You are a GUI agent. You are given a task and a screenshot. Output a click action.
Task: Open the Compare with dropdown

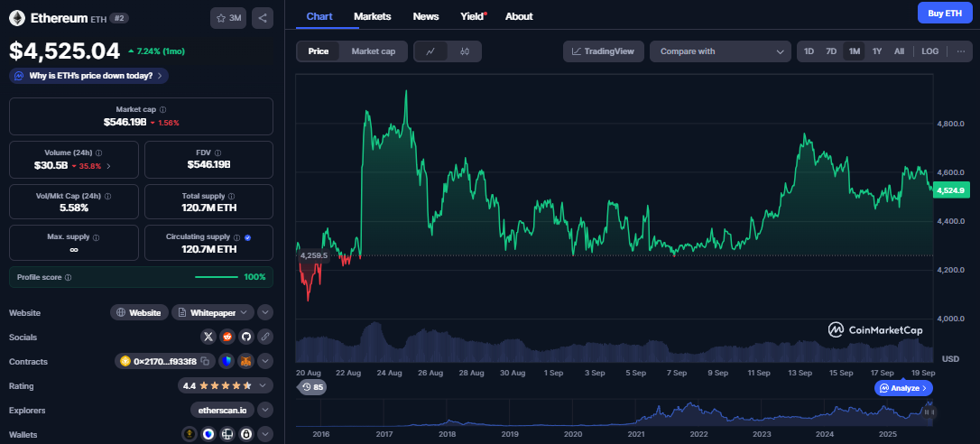pyautogui.click(x=721, y=51)
